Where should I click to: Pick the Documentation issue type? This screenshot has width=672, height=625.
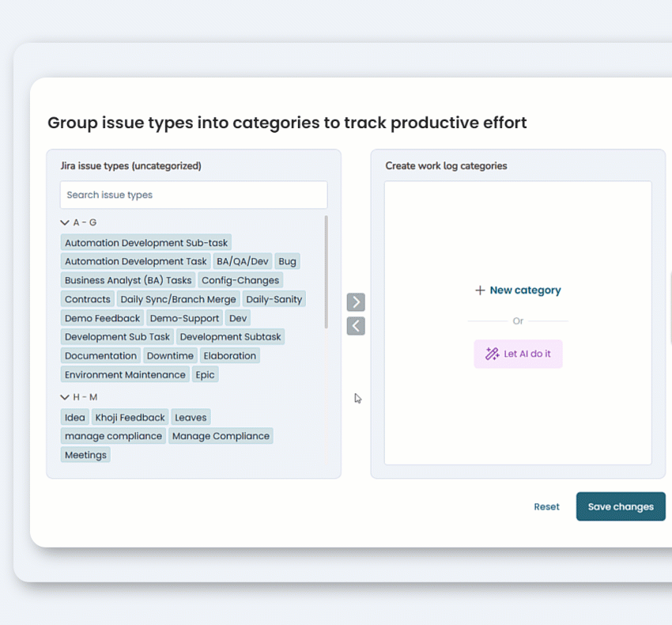click(100, 356)
